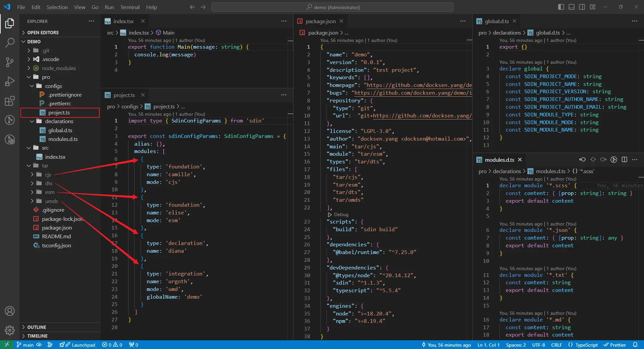Show errors and warnings count in the status bar

click(x=112, y=345)
